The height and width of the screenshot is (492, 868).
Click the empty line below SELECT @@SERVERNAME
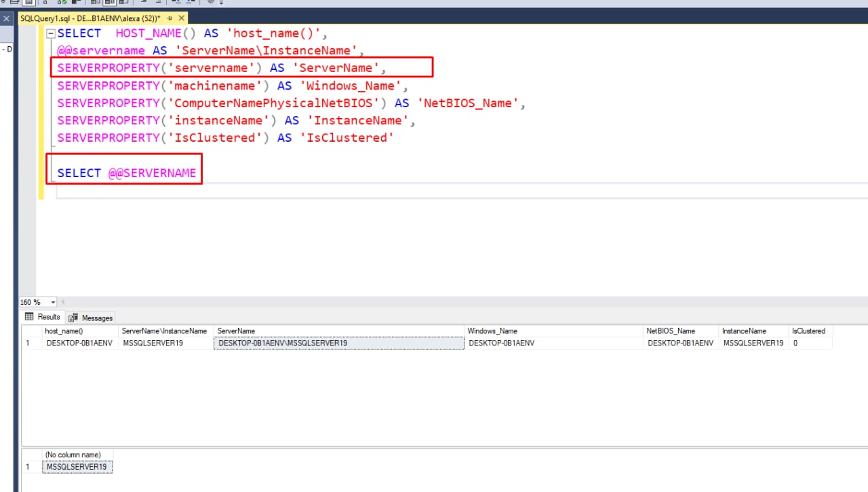(461, 191)
